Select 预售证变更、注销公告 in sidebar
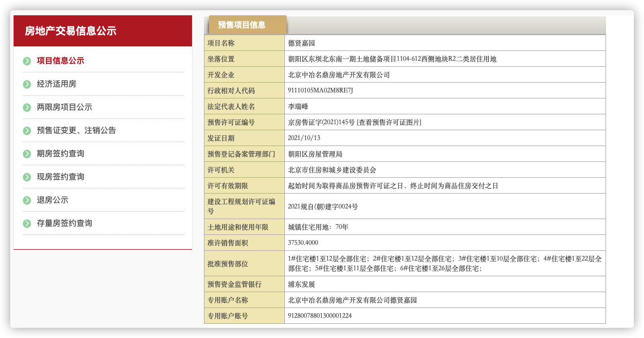 pyautogui.click(x=76, y=131)
